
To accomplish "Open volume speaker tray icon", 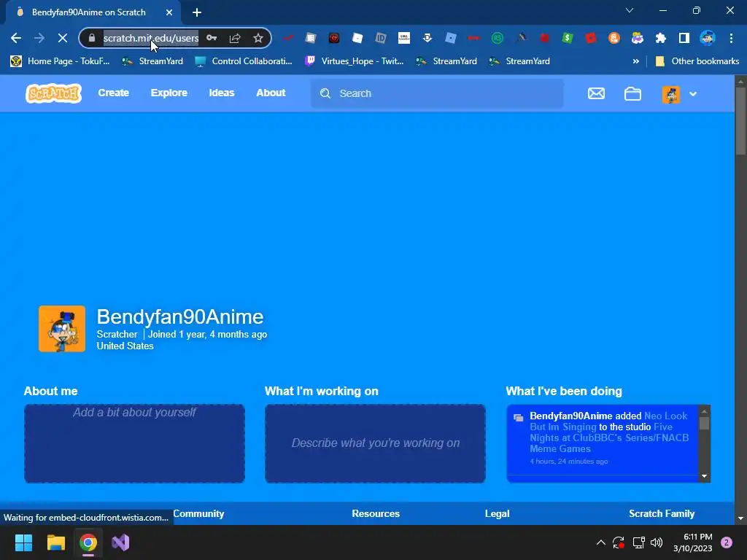I will pyautogui.click(x=657, y=542).
